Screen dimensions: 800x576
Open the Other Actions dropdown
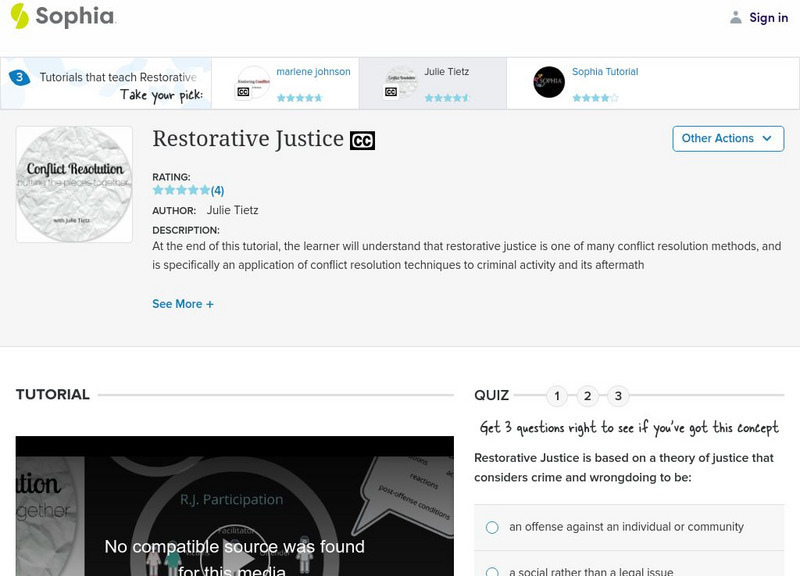pos(726,139)
